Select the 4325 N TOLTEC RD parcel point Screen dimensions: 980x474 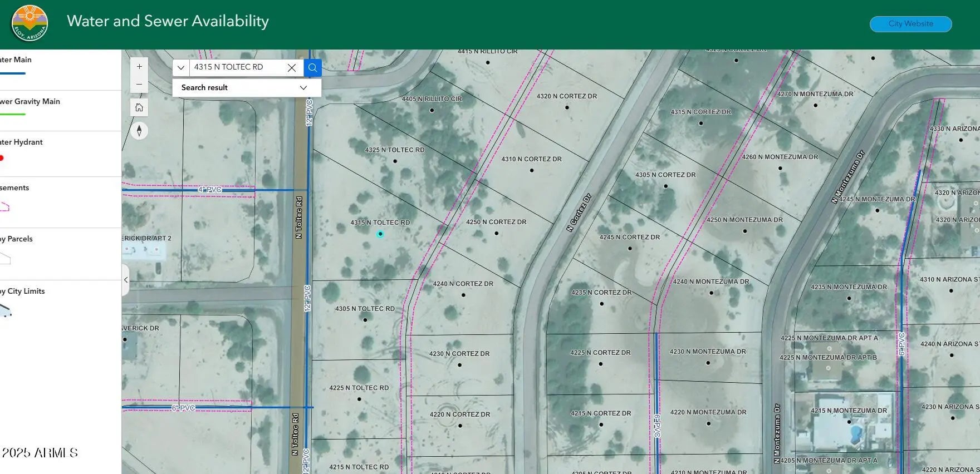click(395, 161)
